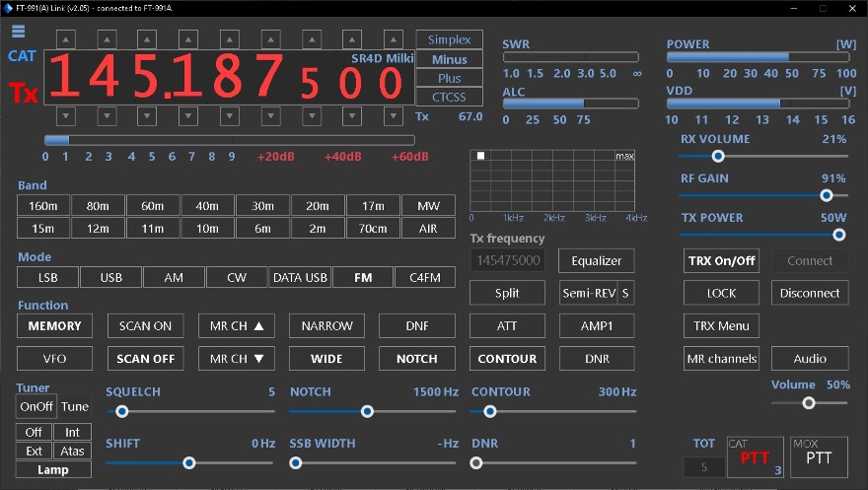Click the Semi-REV button
The width and height of the screenshot is (868, 490).
tap(589, 293)
